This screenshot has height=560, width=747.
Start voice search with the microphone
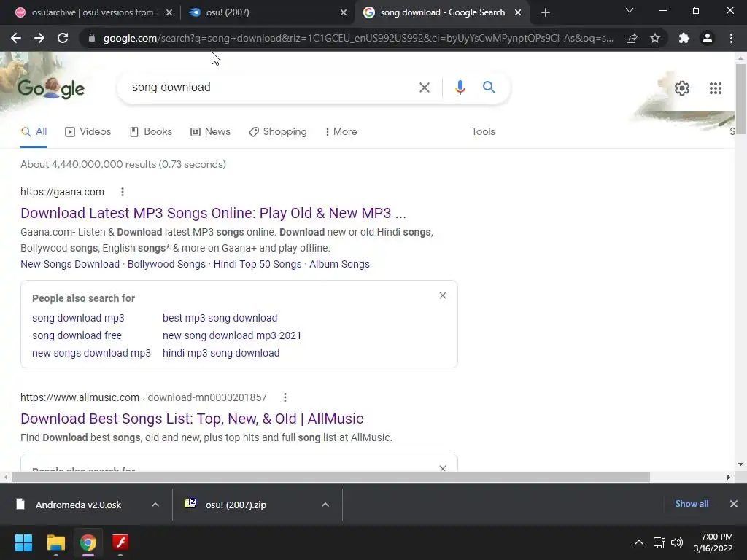pos(460,87)
